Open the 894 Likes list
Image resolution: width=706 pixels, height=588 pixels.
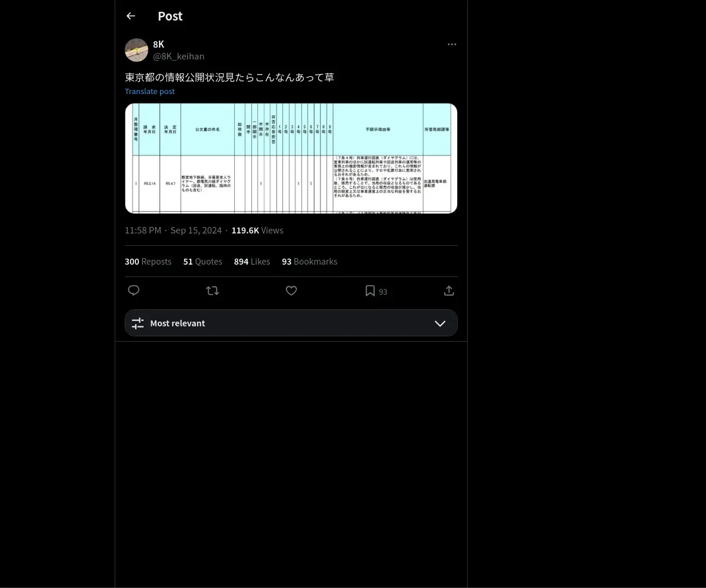pyautogui.click(x=252, y=262)
